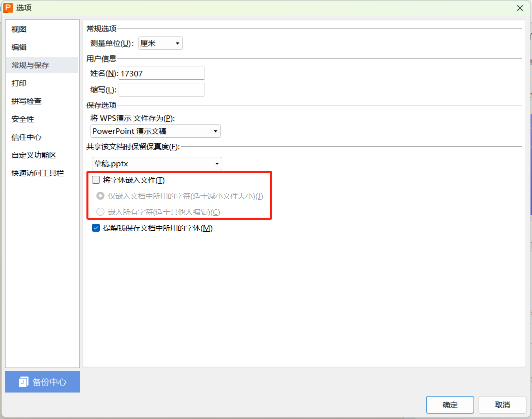Click the 确定 button
The image size is (532, 419).
tap(450, 405)
